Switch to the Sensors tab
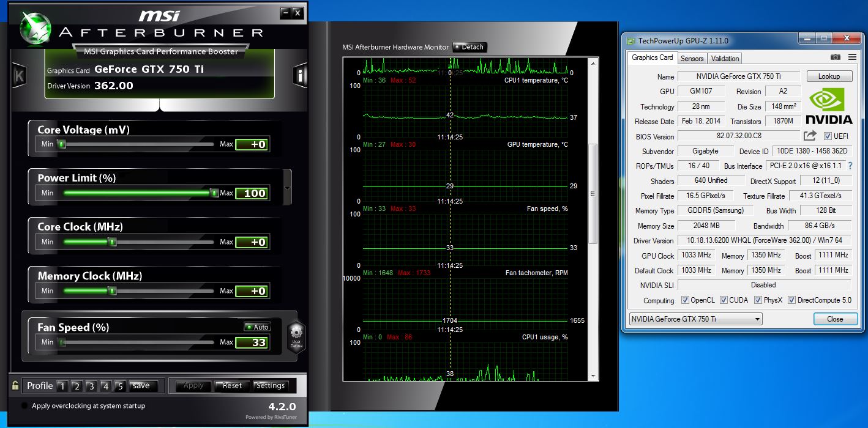Screen dimensions: 868x428 pyautogui.click(x=692, y=58)
